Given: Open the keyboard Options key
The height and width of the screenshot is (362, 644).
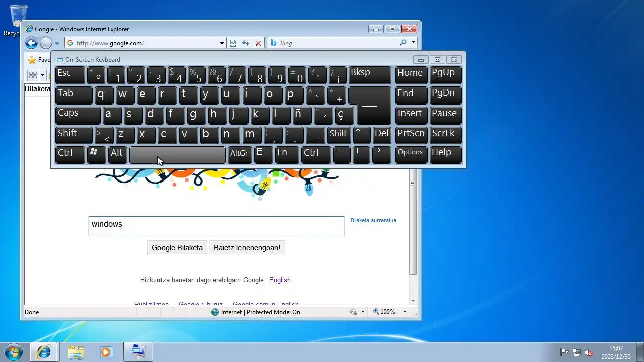Looking at the screenshot, I should pos(411,155).
